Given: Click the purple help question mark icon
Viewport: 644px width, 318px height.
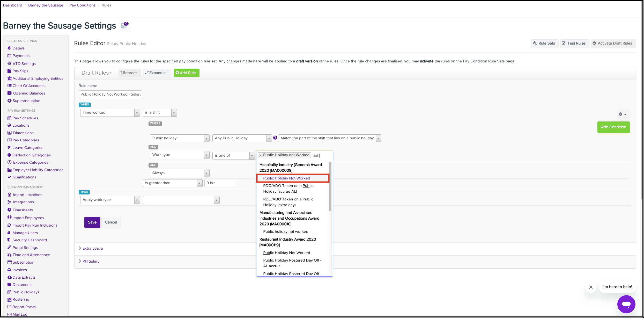Looking at the screenshot, I should point(275,138).
